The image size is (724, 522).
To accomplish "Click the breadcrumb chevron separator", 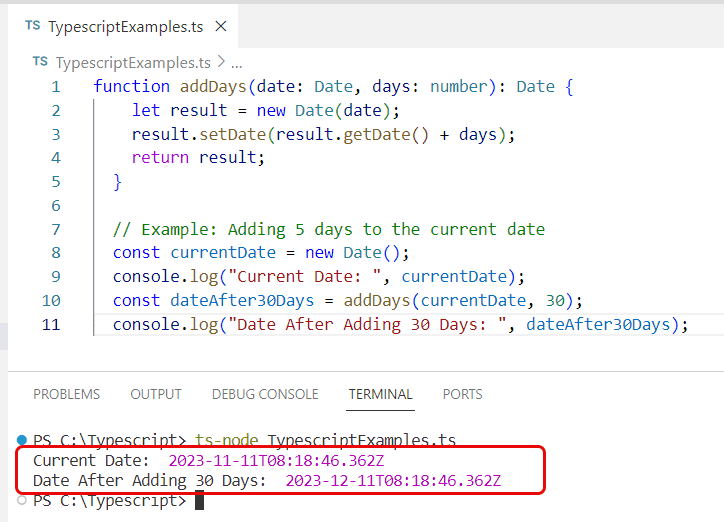I will [221, 61].
